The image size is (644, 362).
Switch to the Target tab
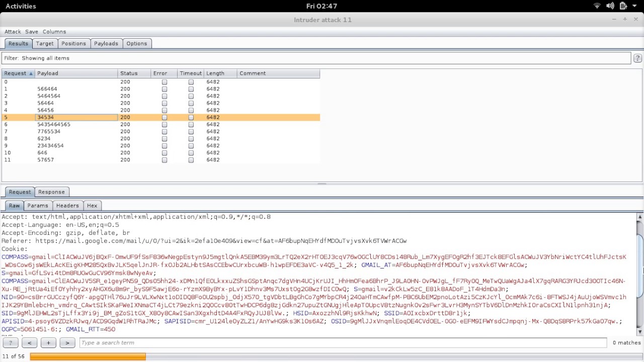tap(44, 44)
